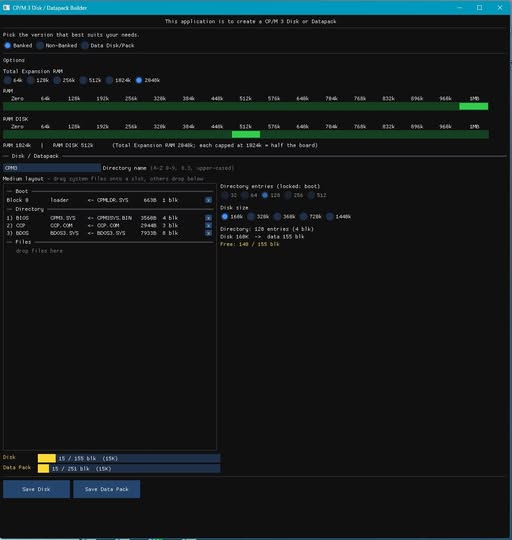Click the RAM slider bar's green handle

click(473, 106)
